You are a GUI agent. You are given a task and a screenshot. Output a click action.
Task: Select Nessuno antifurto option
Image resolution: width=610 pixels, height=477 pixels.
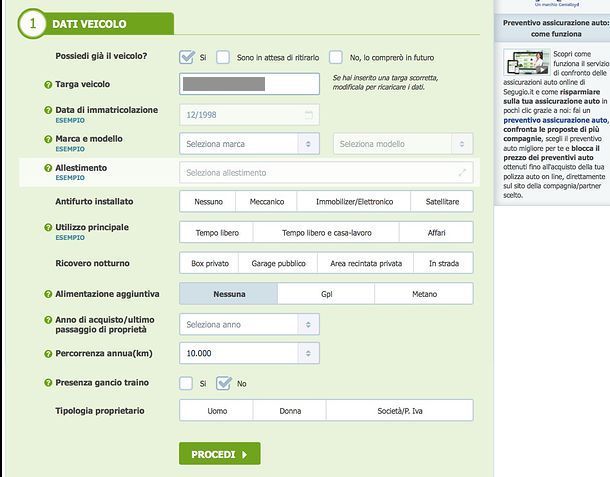pyautogui.click(x=208, y=202)
